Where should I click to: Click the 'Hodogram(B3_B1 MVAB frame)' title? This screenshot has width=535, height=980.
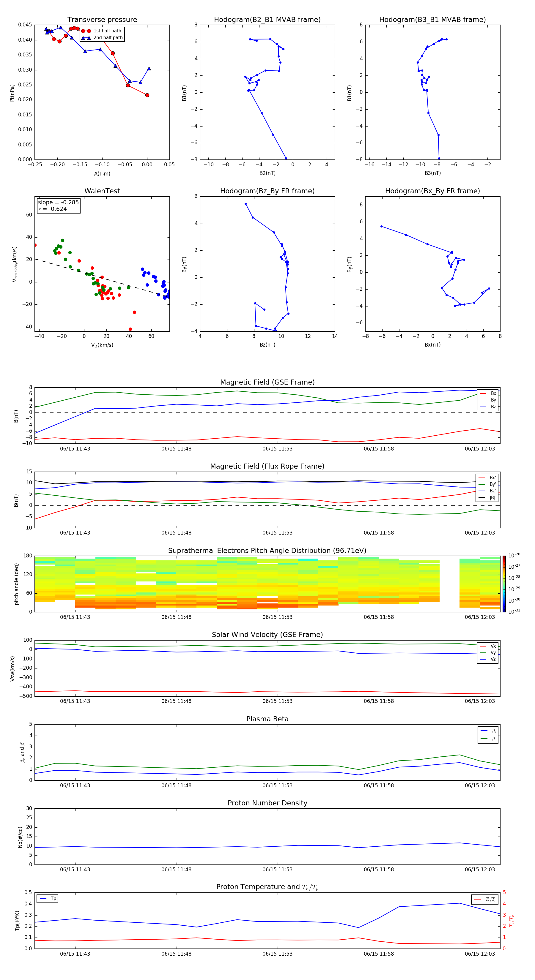point(432,20)
